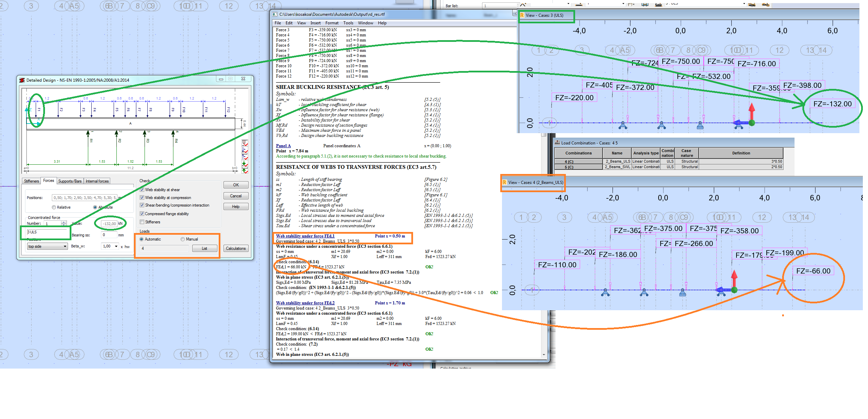Select the Relative radio button
868x419 pixels.
point(54,207)
